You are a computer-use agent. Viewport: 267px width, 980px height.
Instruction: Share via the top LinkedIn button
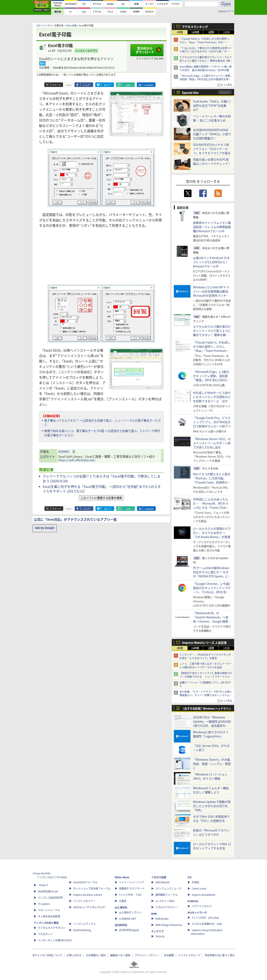click(x=146, y=85)
